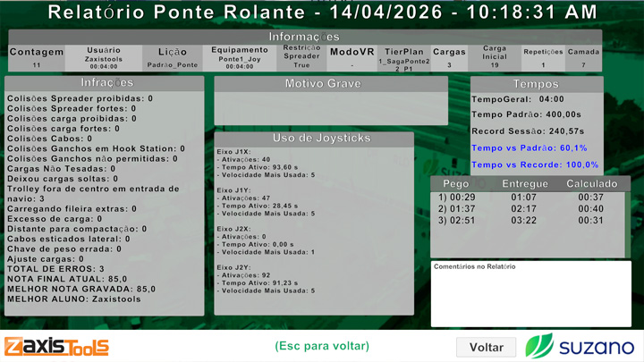
Task: Select row '2) 01:37' in times table
Action: (528, 209)
